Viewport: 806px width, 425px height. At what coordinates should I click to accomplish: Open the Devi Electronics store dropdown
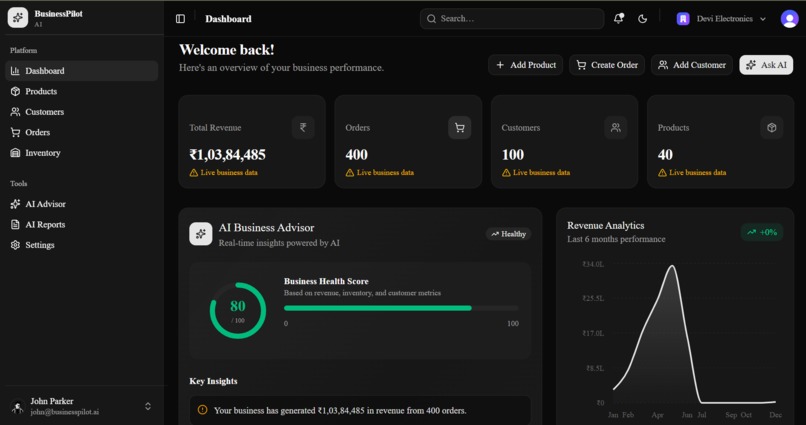721,19
